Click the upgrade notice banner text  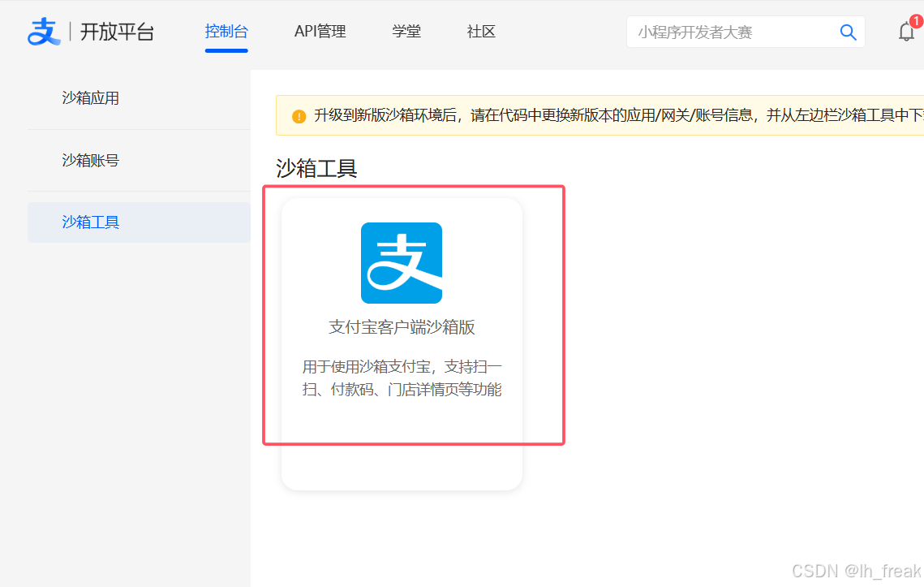pyautogui.click(x=618, y=115)
